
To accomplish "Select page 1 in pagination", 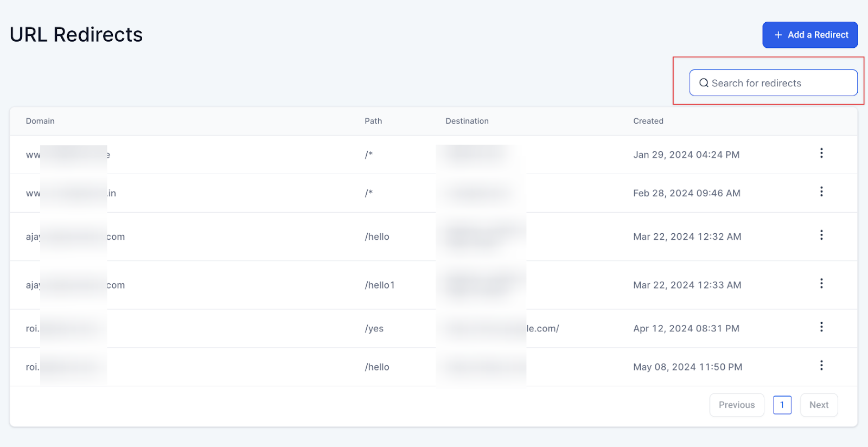I will point(782,405).
